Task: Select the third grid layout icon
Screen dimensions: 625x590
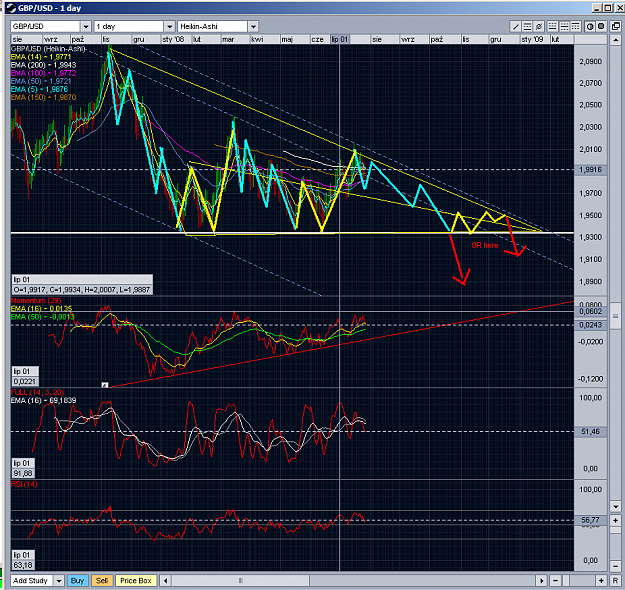Action: pos(575,27)
